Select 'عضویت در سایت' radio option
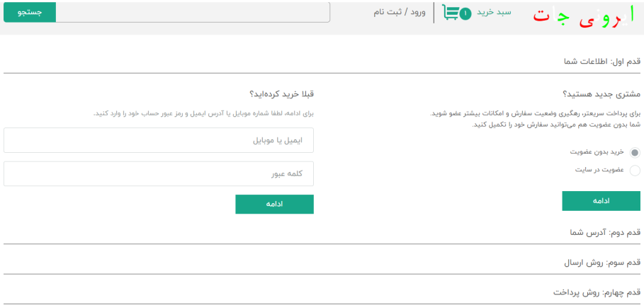The image size is (644, 305). [635, 171]
